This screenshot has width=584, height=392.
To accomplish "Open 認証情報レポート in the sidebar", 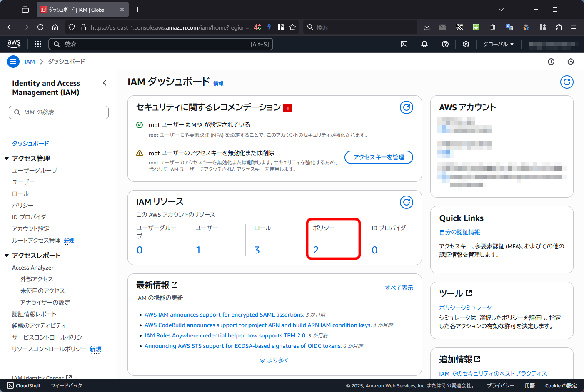I will click(34, 314).
